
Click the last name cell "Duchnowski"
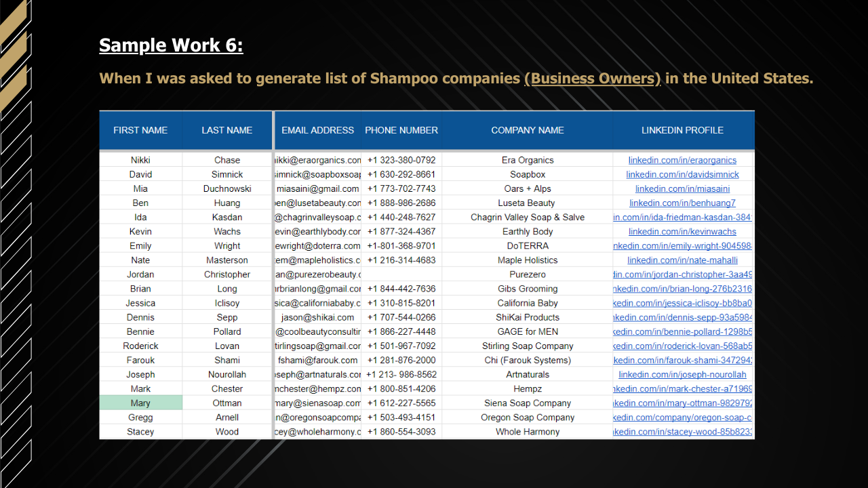point(227,189)
